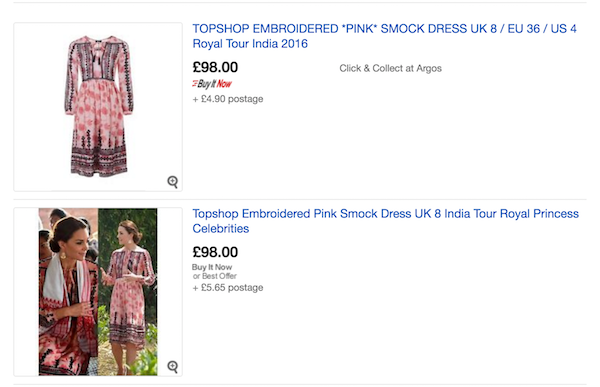Open the second listing's two-photo thumbnail

(98, 292)
